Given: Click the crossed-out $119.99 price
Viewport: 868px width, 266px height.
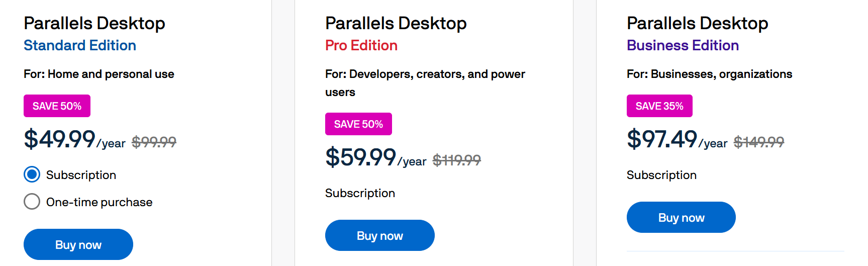Looking at the screenshot, I should tap(456, 160).
